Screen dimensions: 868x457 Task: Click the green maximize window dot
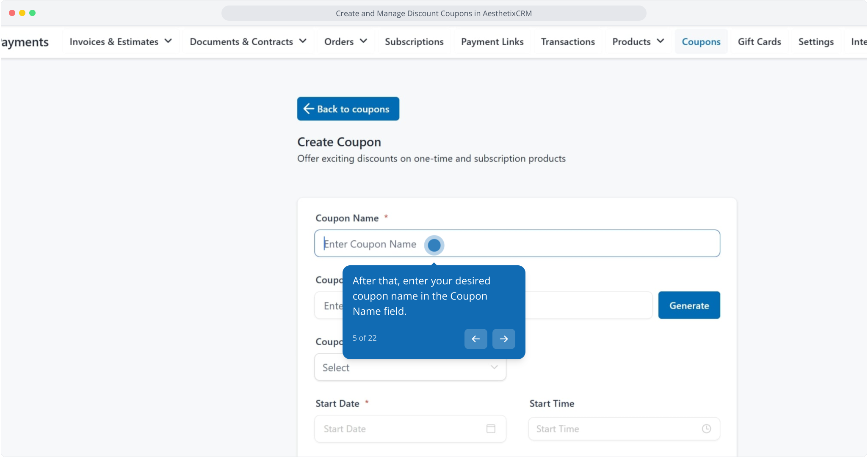pos(33,13)
